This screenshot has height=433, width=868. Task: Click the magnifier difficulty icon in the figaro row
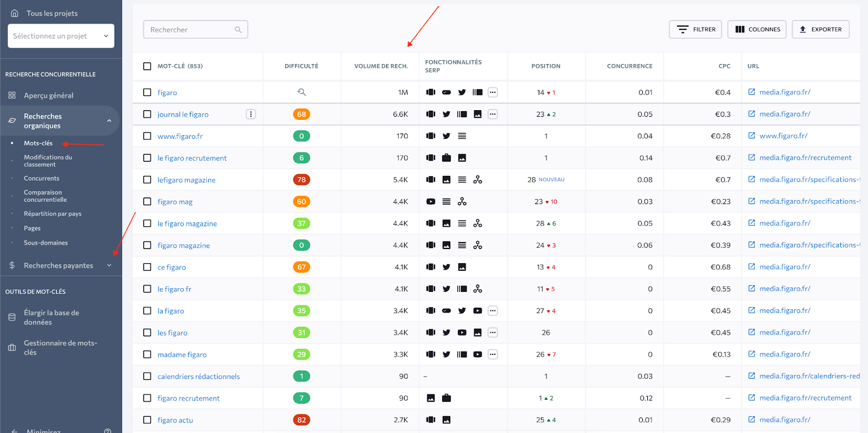coord(302,92)
